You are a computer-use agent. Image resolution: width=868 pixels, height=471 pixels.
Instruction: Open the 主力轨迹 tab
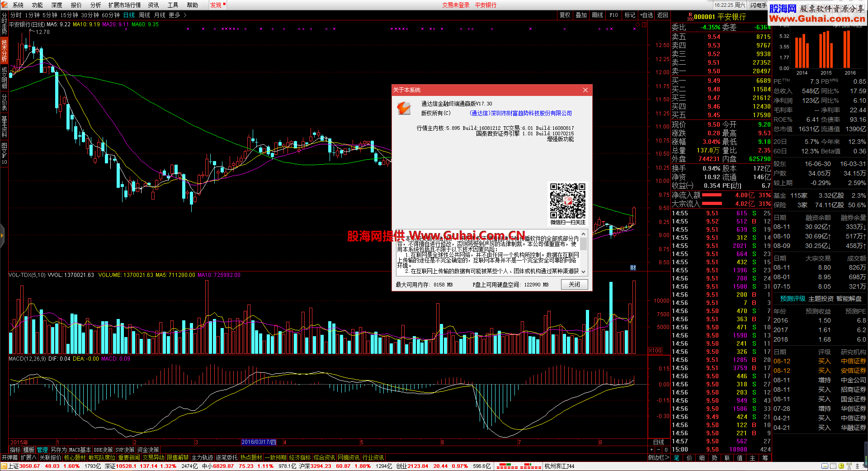click(x=202, y=457)
